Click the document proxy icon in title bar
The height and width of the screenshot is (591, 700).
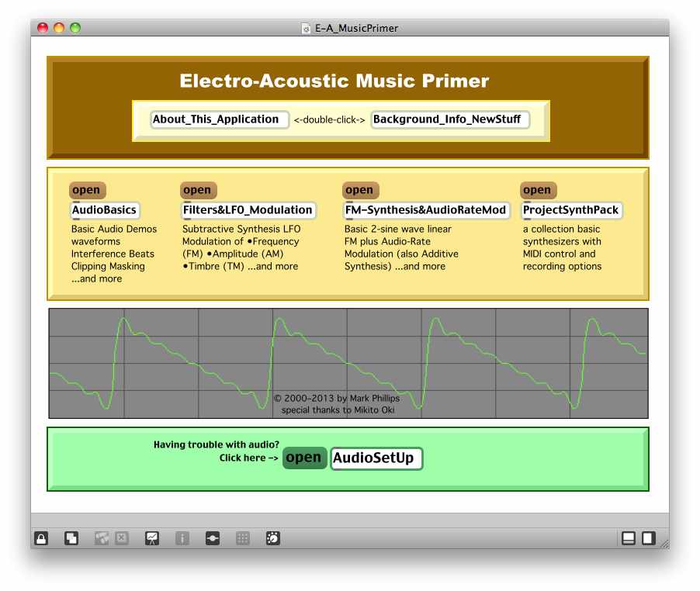306,29
